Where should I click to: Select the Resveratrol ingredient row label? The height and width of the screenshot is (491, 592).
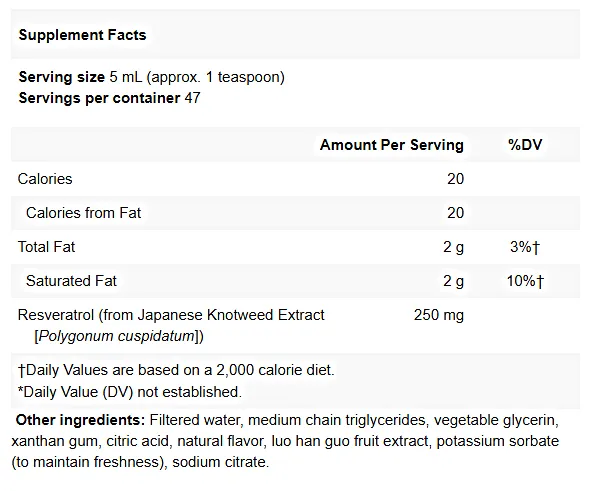pos(171,325)
